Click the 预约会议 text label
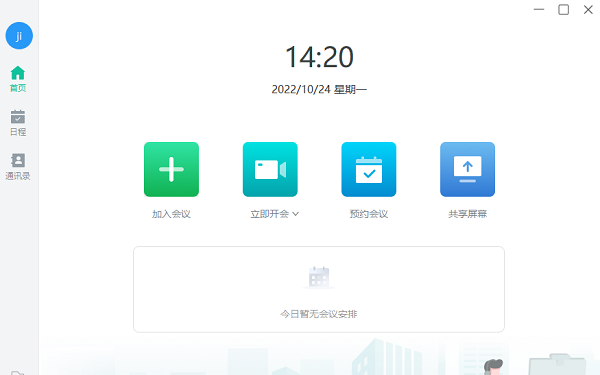The height and width of the screenshot is (375, 600). [x=369, y=214]
